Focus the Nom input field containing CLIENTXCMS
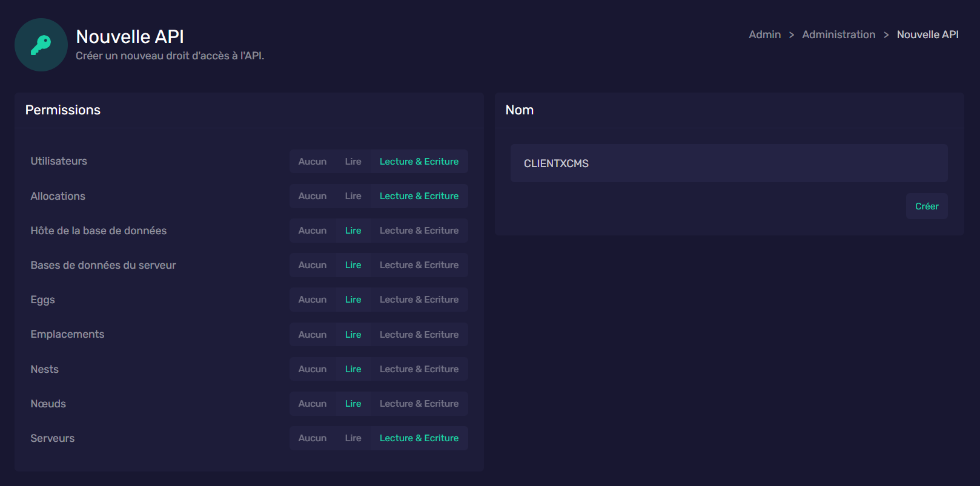This screenshot has height=486, width=980. [729, 163]
